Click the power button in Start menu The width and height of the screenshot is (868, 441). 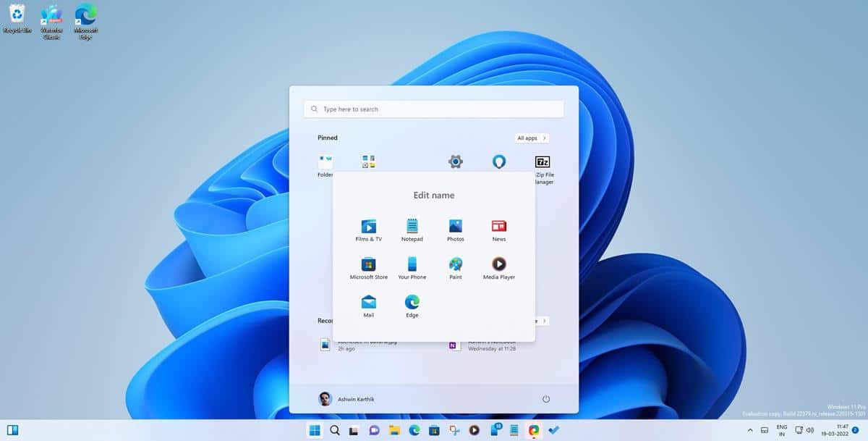546,399
